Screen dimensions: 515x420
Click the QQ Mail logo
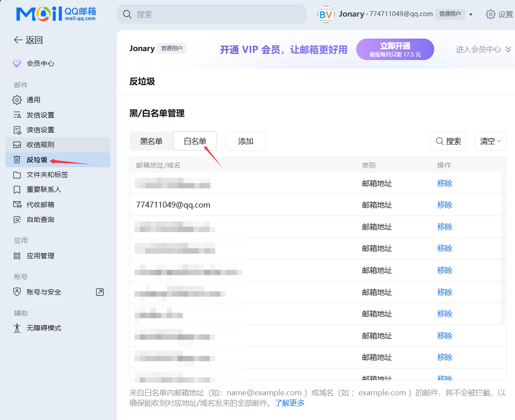point(56,14)
